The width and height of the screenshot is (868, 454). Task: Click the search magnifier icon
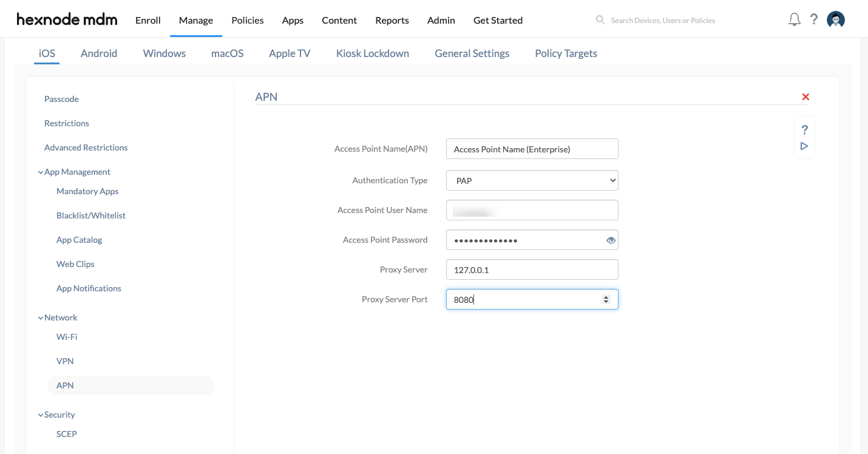[600, 19]
